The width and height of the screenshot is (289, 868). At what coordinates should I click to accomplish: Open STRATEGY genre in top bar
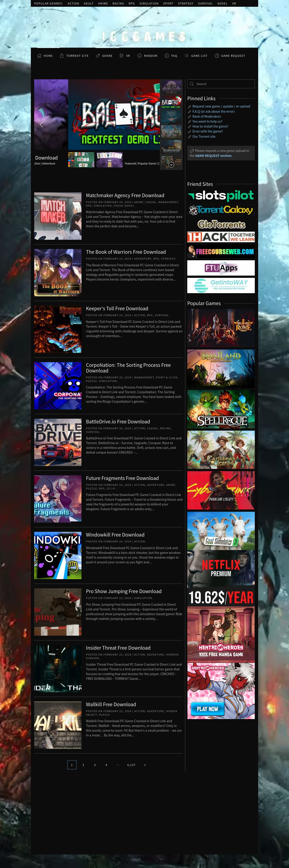click(x=186, y=3)
